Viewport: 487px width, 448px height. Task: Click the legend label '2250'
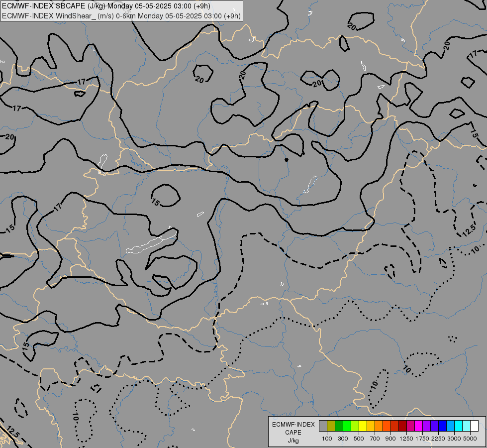click(x=438, y=439)
